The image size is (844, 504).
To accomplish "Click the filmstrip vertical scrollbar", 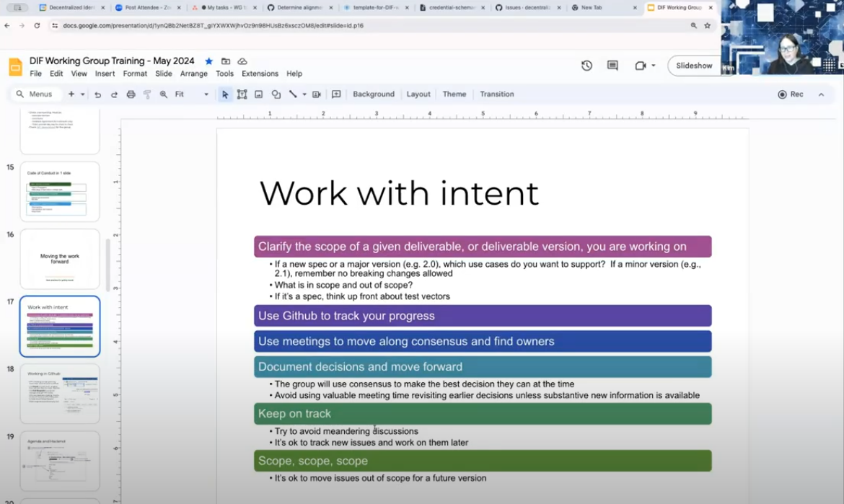I will pos(107,265).
